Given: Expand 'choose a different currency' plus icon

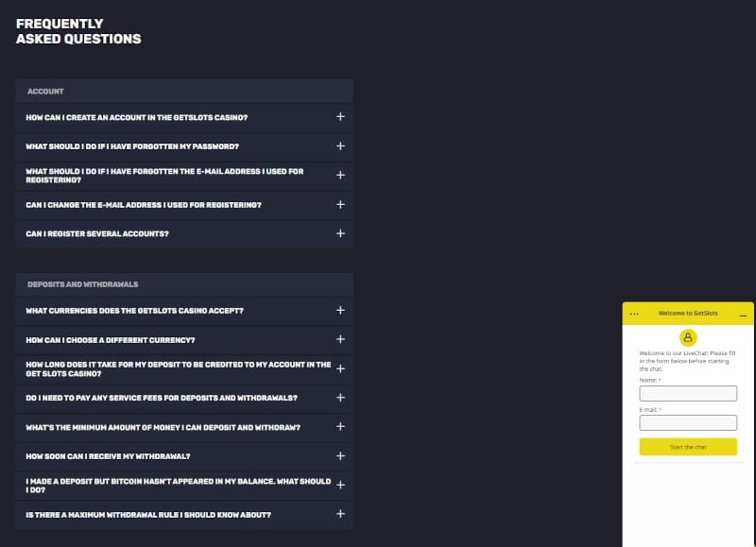Looking at the screenshot, I should [x=340, y=339].
